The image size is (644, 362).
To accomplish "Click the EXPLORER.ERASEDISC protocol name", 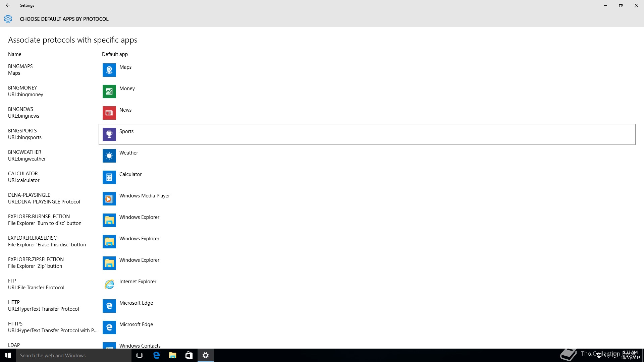I will click(x=33, y=238).
